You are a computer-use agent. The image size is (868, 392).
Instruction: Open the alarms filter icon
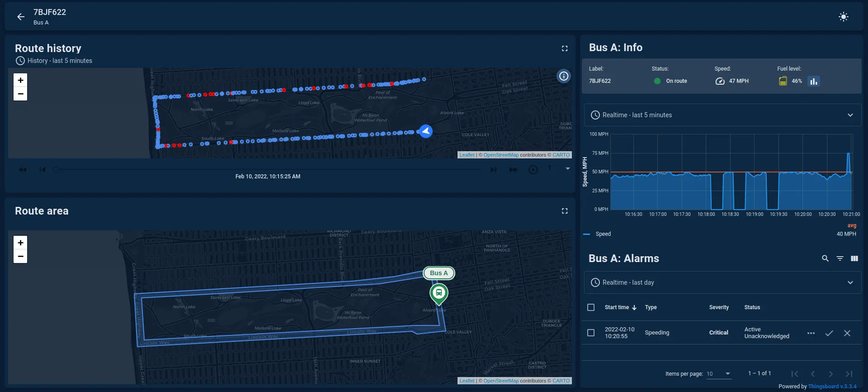(840, 258)
